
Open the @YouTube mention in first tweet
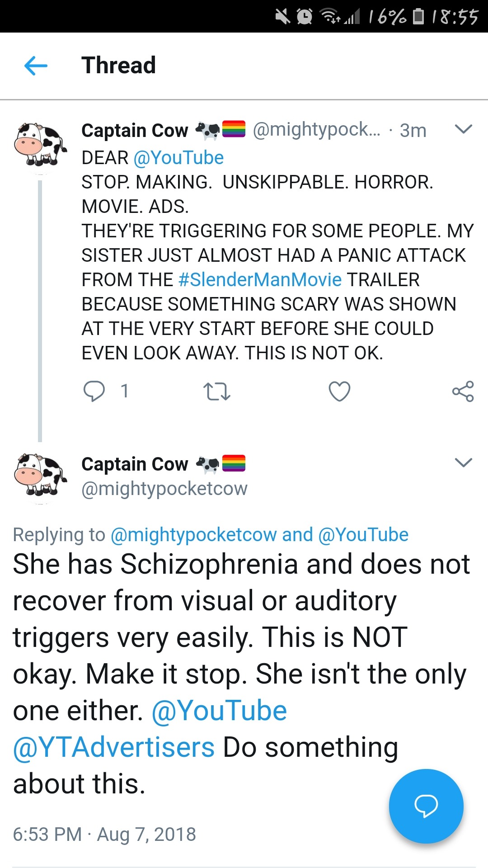tap(178, 158)
